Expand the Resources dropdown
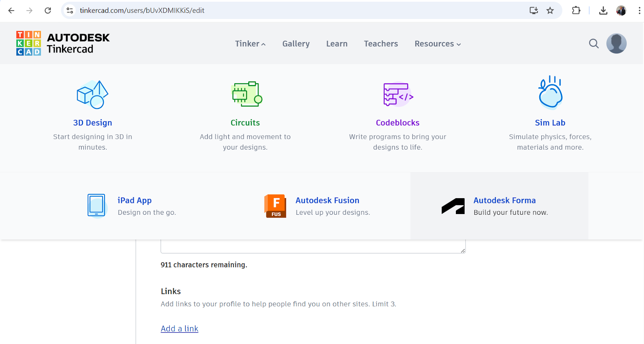The image size is (644, 344). [x=437, y=44]
